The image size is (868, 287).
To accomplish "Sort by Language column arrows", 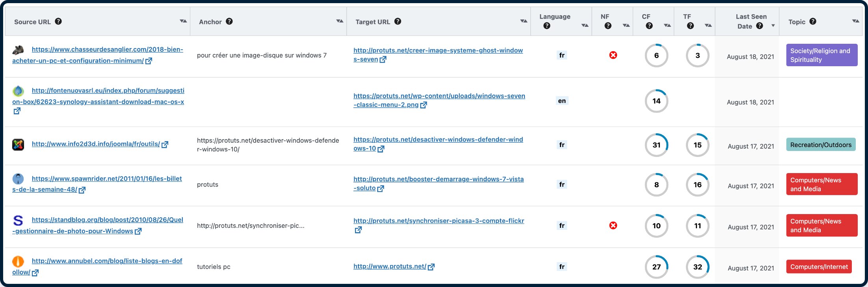I will click(x=585, y=26).
